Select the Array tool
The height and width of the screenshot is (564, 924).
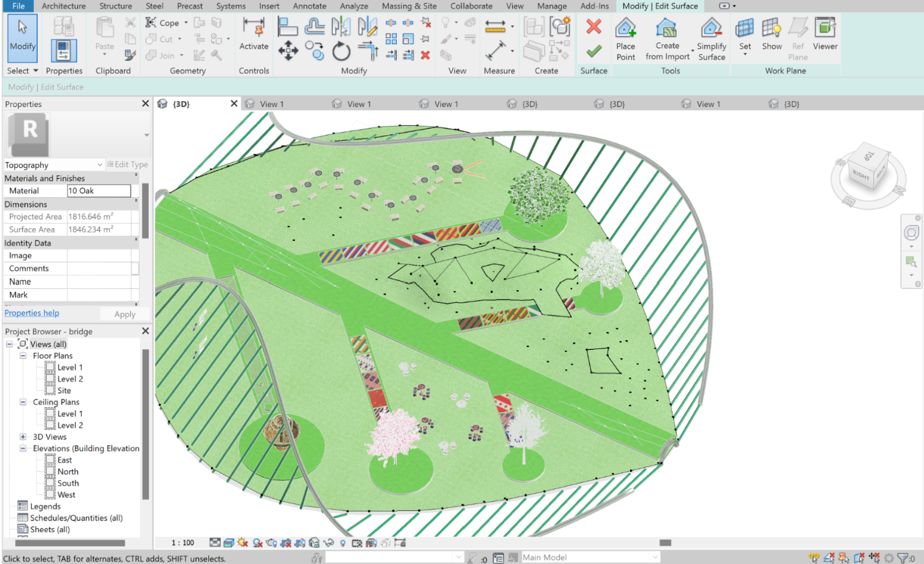(x=391, y=39)
